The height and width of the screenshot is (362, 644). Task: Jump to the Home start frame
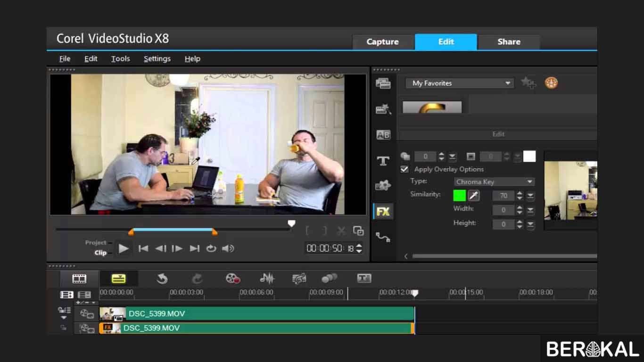point(143,248)
